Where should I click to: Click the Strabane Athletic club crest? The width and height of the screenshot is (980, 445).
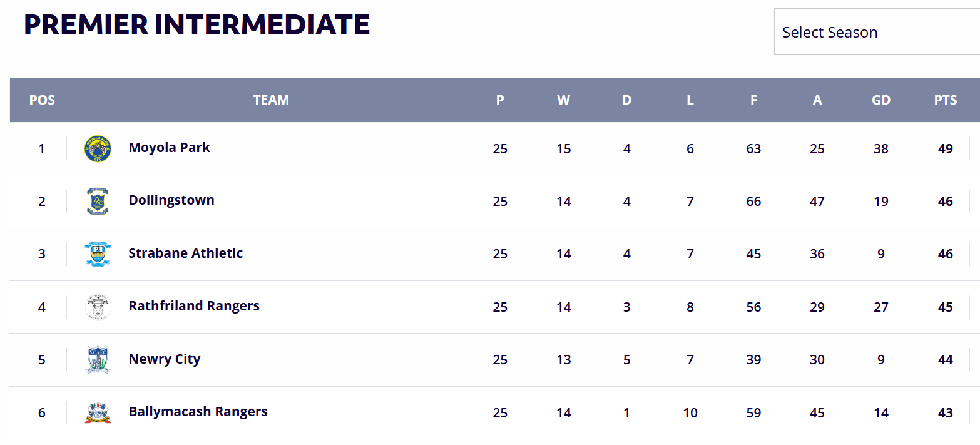tap(98, 254)
